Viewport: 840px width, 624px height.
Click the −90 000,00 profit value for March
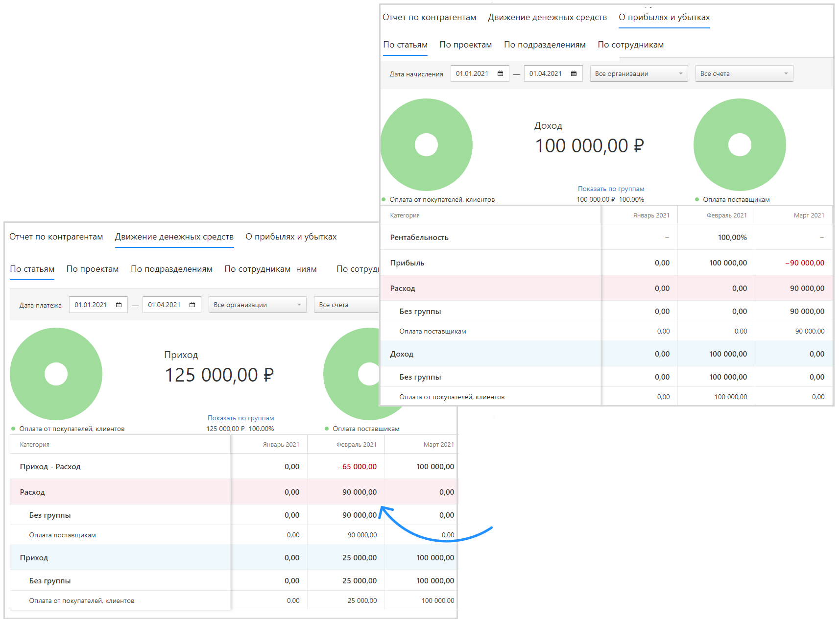coord(805,263)
